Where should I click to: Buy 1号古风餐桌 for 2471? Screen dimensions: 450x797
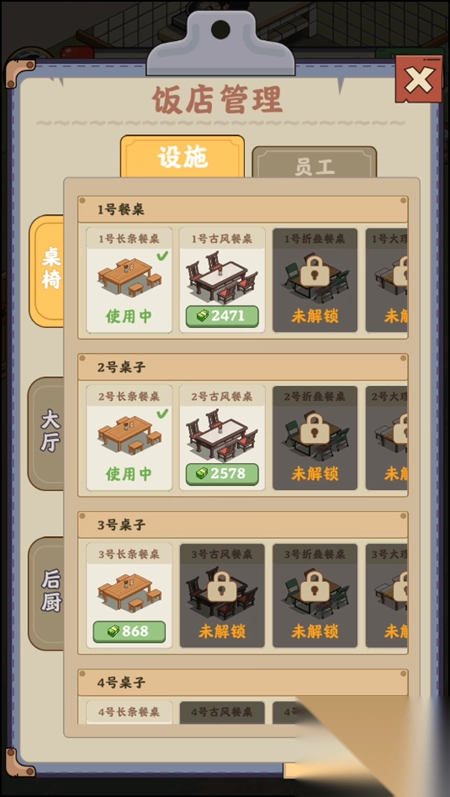[222, 316]
